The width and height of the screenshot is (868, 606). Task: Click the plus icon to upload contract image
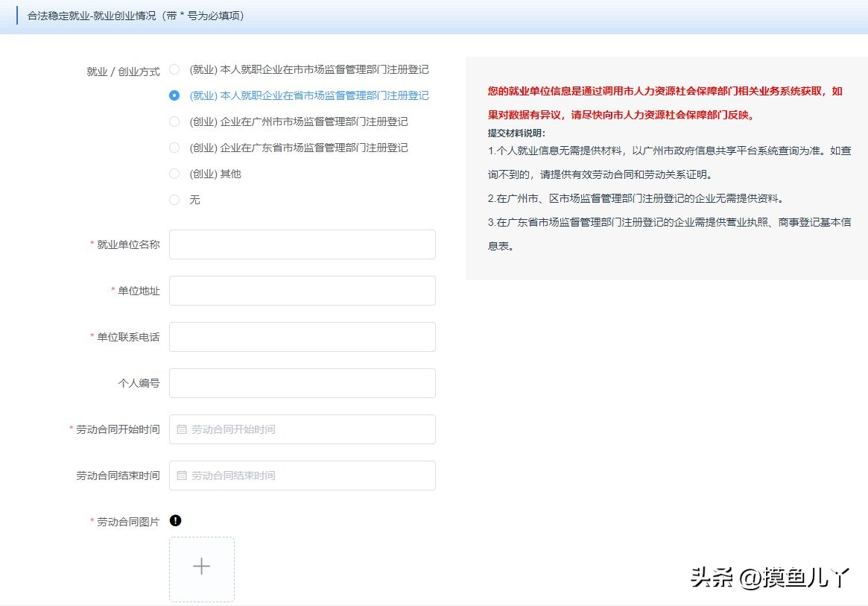tap(201, 567)
